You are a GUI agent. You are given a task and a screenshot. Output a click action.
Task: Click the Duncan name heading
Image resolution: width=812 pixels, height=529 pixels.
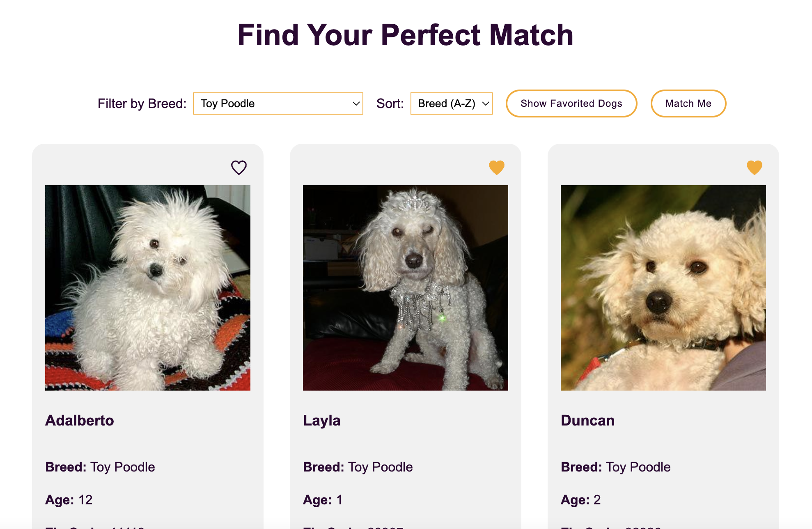(x=588, y=421)
